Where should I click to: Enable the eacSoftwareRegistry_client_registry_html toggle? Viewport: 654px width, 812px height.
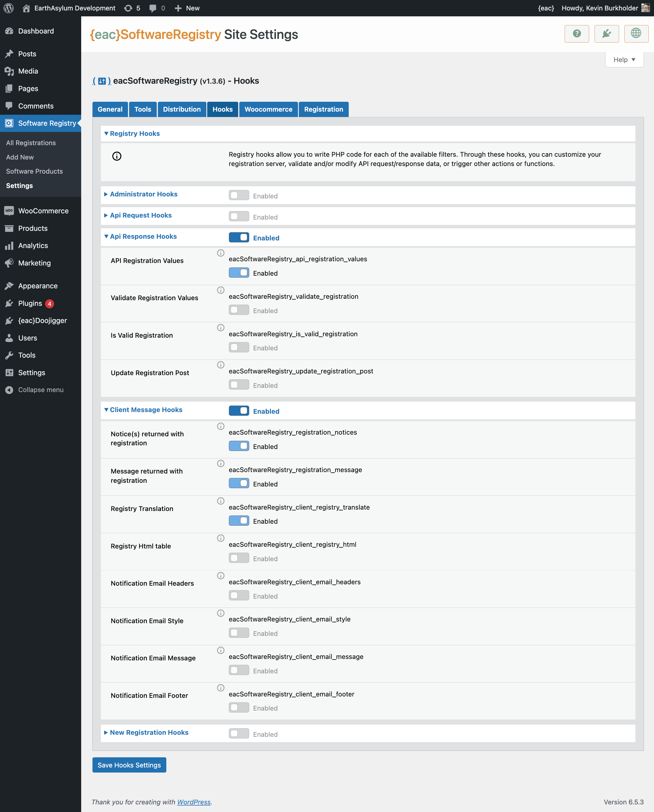pyautogui.click(x=239, y=558)
